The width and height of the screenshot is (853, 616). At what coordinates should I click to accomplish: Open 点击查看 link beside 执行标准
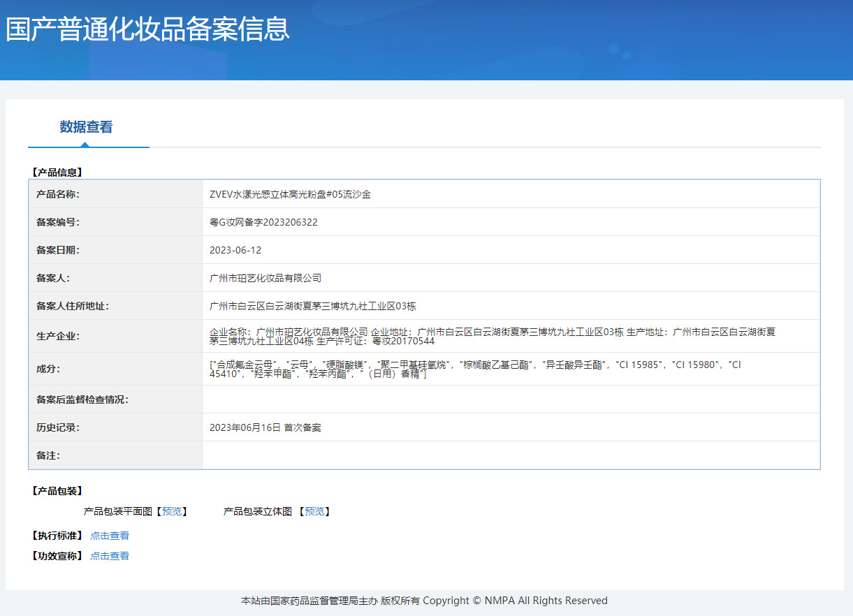[110, 536]
